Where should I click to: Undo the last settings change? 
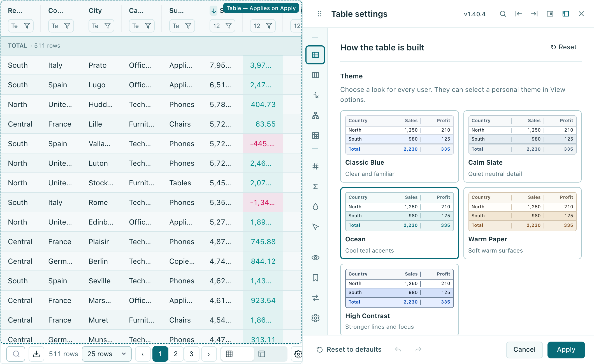coord(398,349)
